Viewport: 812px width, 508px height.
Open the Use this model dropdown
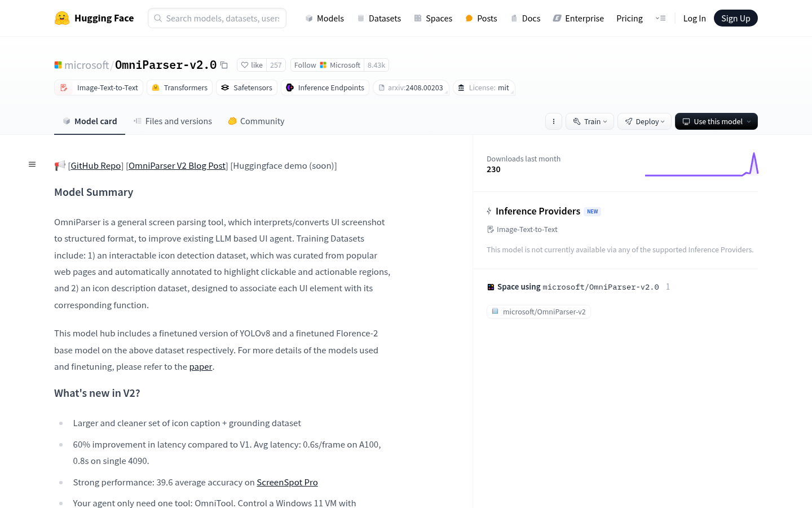pyautogui.click(x=716, y=121)
